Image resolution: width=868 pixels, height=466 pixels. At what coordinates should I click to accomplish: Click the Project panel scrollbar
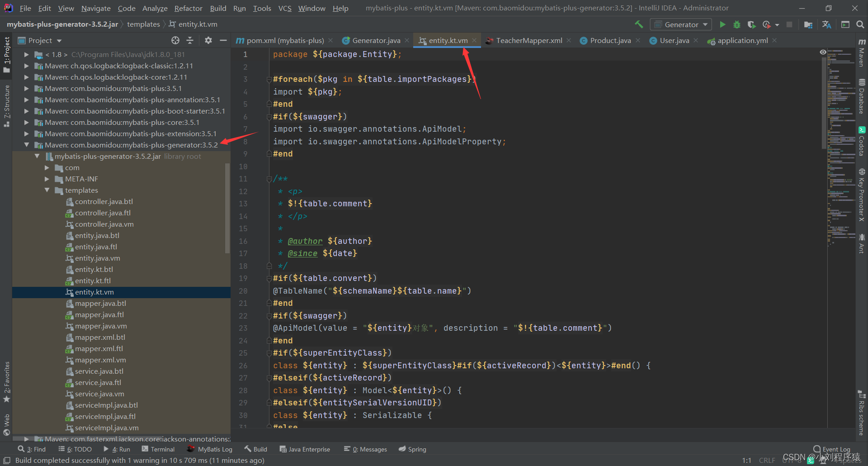pyautogui.click(x=228, y=208)
